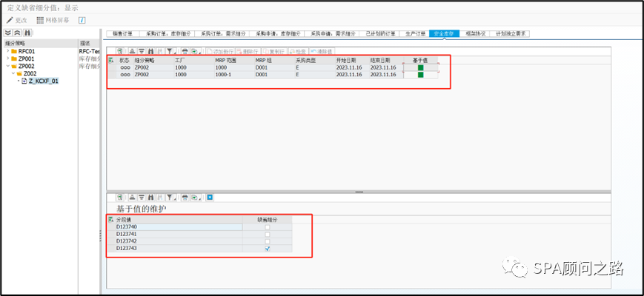Viewport: 644px width, 296px height.
Task: Switch to the 采购申请，需求细分 tab
Action: (x=332, y=34)
